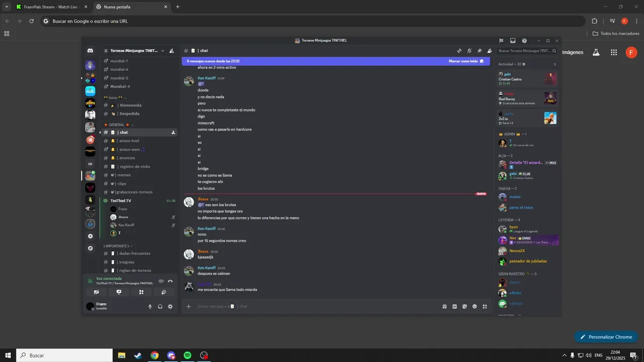Screen dimensions: 644x362
Task: Toggle camera on in voice panel
Action: (x=97, y=292)
